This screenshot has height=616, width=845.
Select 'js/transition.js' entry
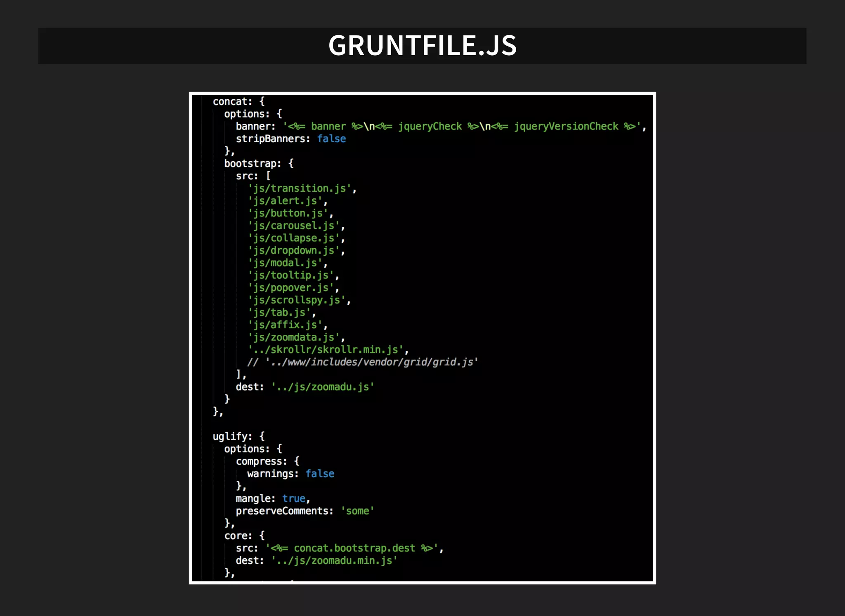point(302,188)
